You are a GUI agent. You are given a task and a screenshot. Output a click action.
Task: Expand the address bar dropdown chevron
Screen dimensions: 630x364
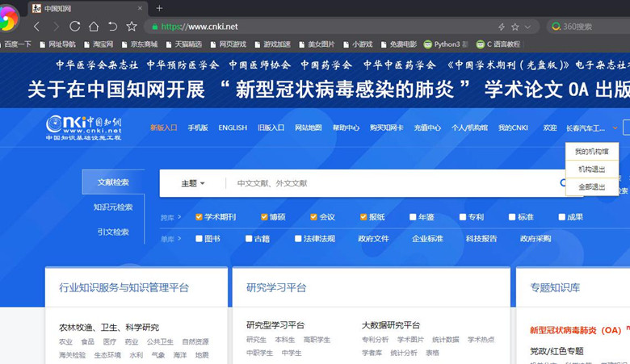pos(528,27)
